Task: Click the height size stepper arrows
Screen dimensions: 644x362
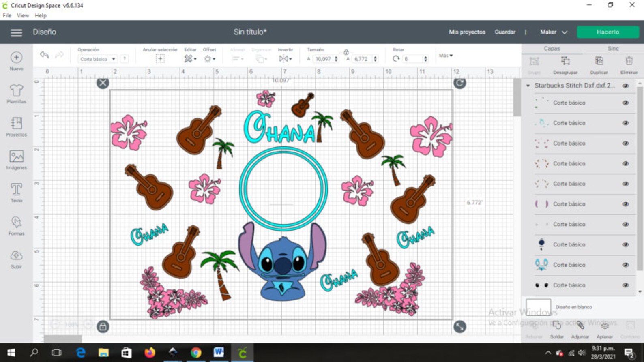Action: (375, 59)
